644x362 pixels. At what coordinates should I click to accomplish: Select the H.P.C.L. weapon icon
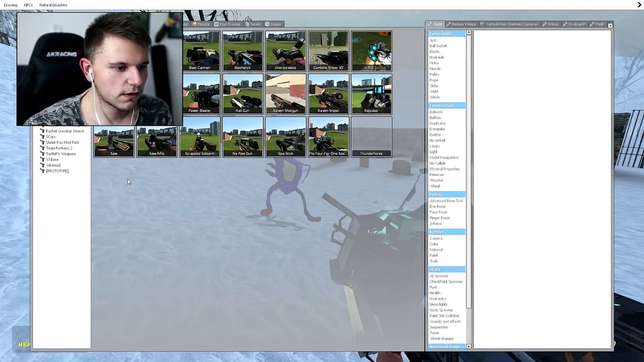[x=371, y=51]
